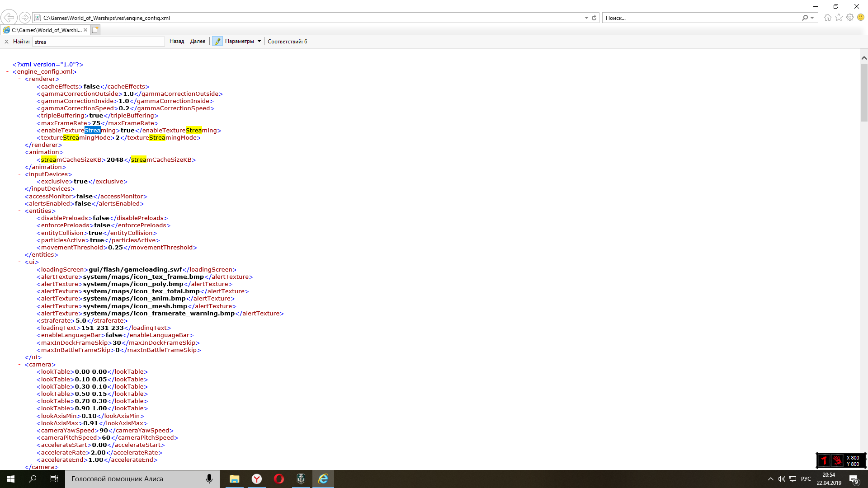Open the browser Tools gear icon
Screen dimensions: 868x488
coord(850,18)
